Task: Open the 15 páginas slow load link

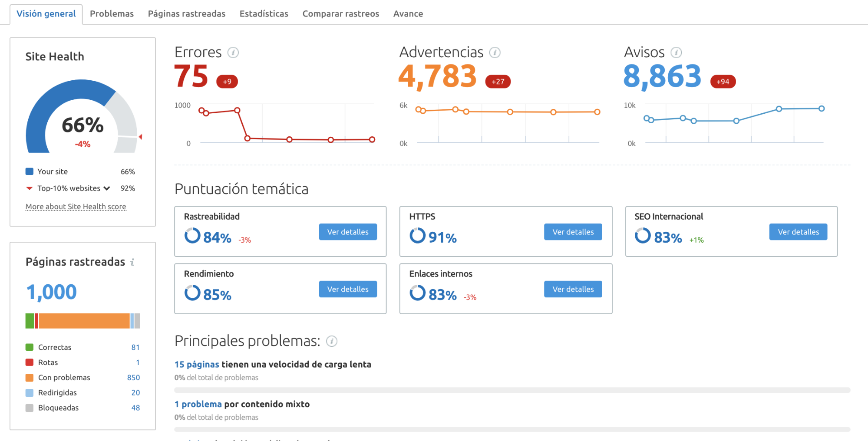Action: pos(197,365)
